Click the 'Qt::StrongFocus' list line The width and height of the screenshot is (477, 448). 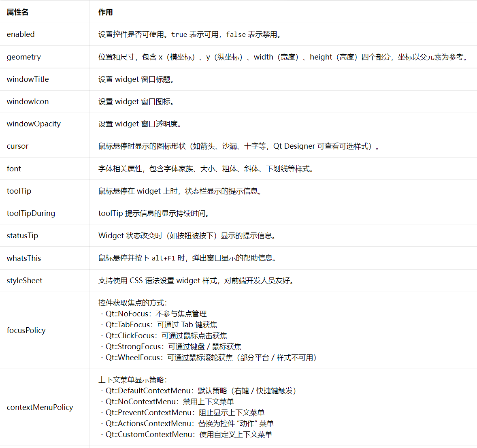point(171,347)
